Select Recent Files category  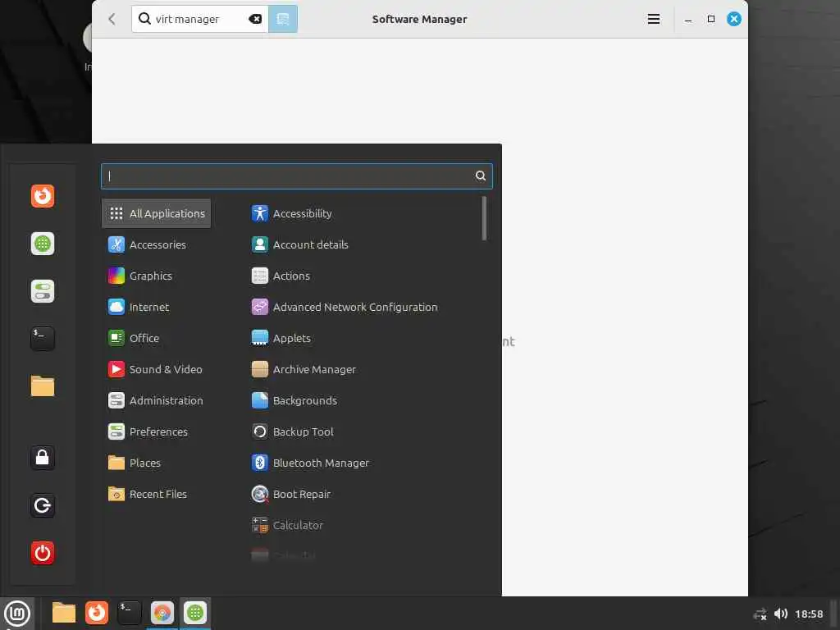[x=156, y=494]
